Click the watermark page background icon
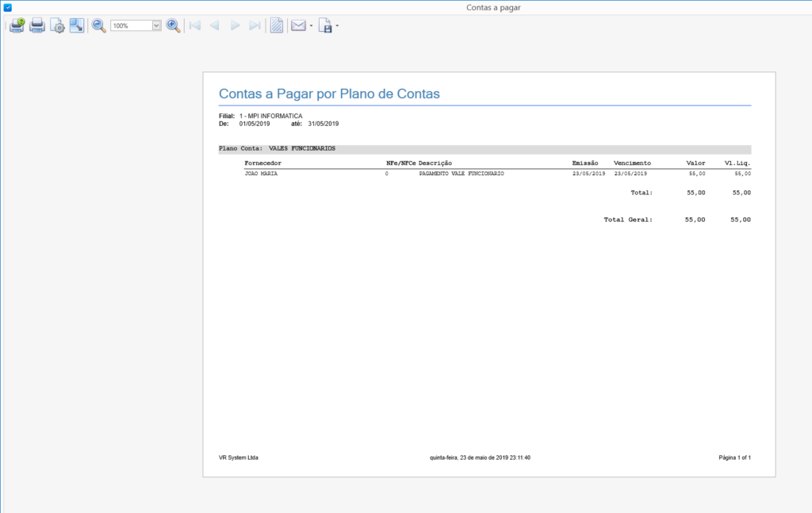The width and height of the screenshot is (812, 513). pos(277,25)
